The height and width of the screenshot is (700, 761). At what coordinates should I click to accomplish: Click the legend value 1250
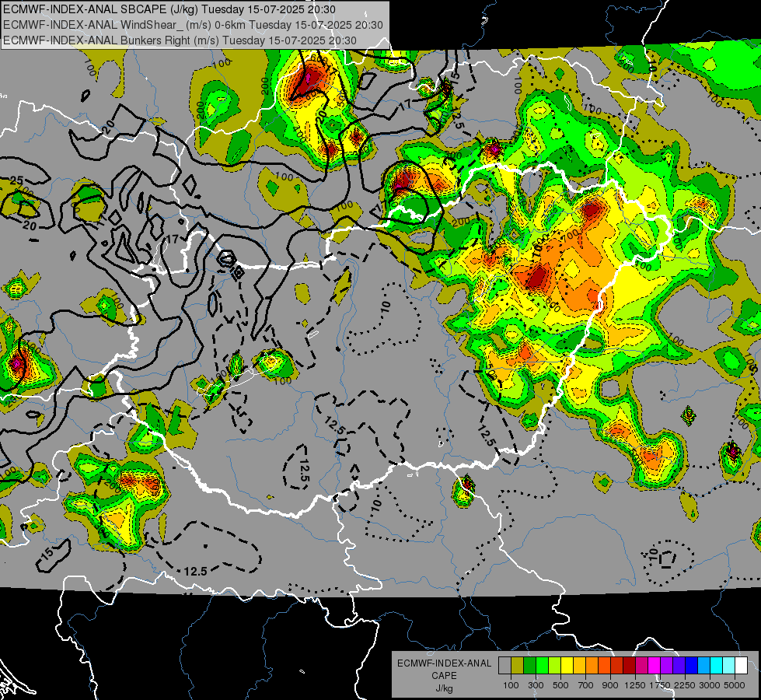pyautogui.click(x=635, y=685)
